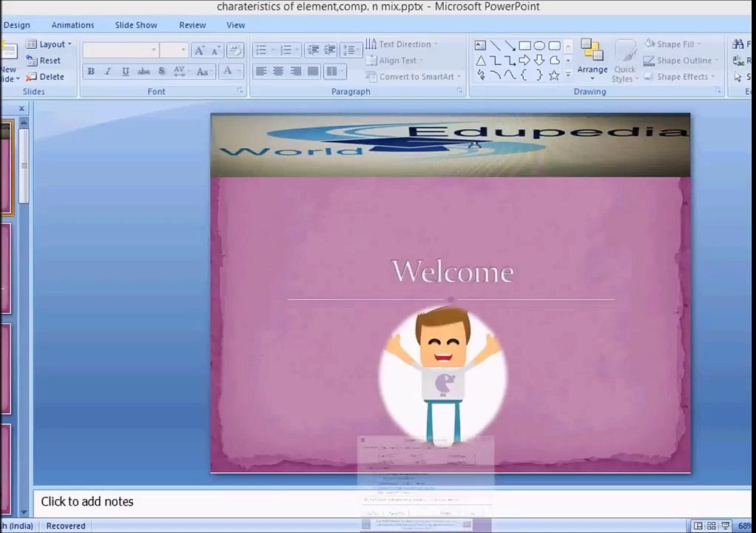Open Font dialog launcher

(x=240, y=90)
